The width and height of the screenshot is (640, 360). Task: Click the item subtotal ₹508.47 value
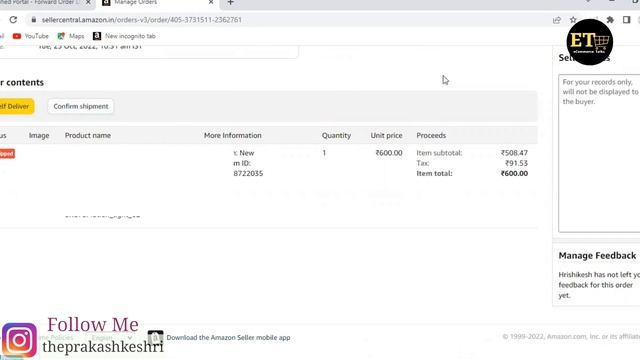pos(514,153)
